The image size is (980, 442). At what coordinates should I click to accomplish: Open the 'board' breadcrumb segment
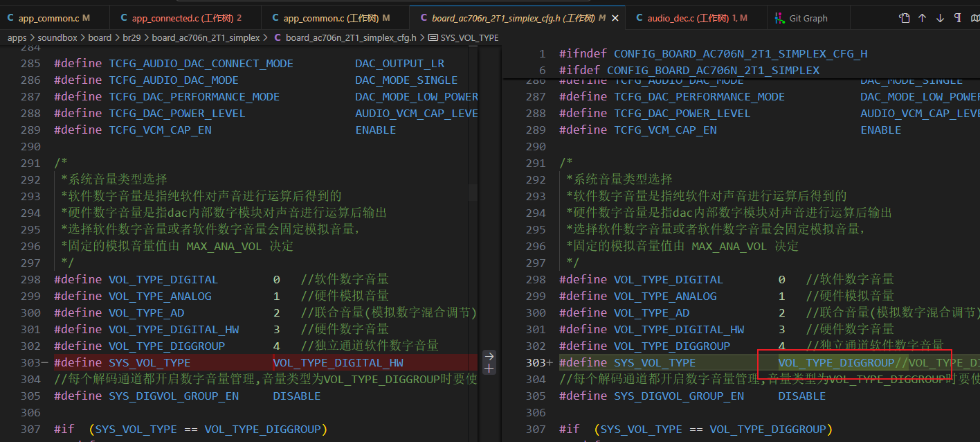[x=100, y=37]
